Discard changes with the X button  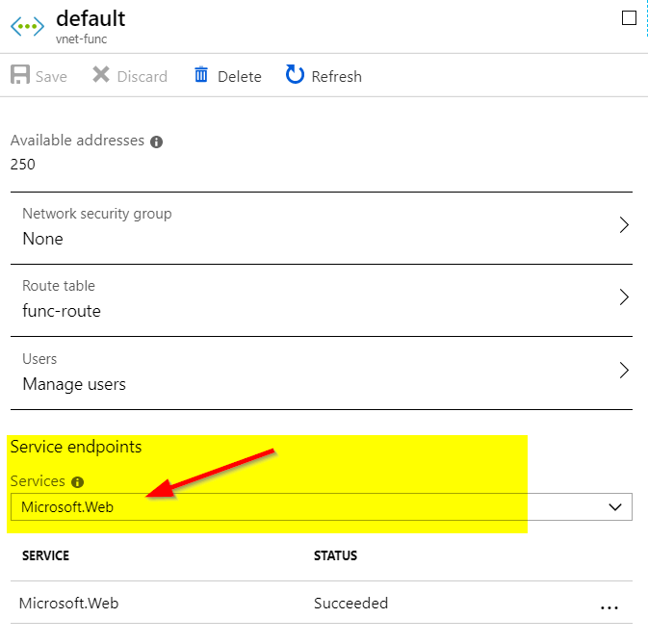pos(130,76)
